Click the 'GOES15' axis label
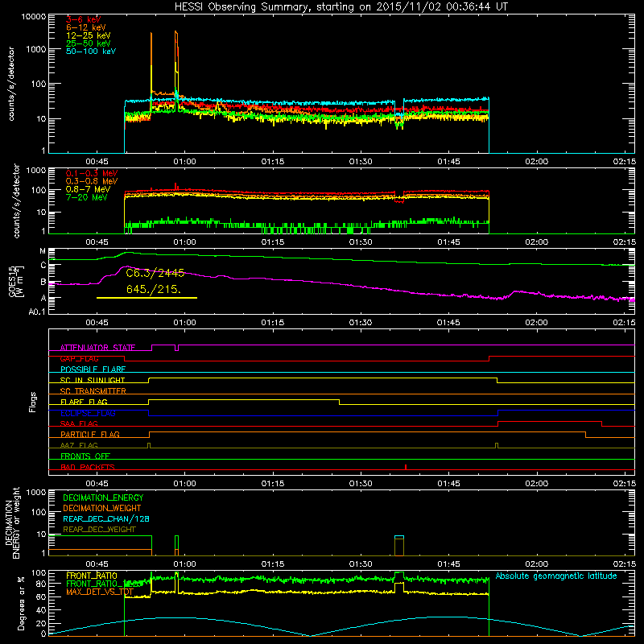This screenshot has height=644, width=644. click(x=12, y=282)
